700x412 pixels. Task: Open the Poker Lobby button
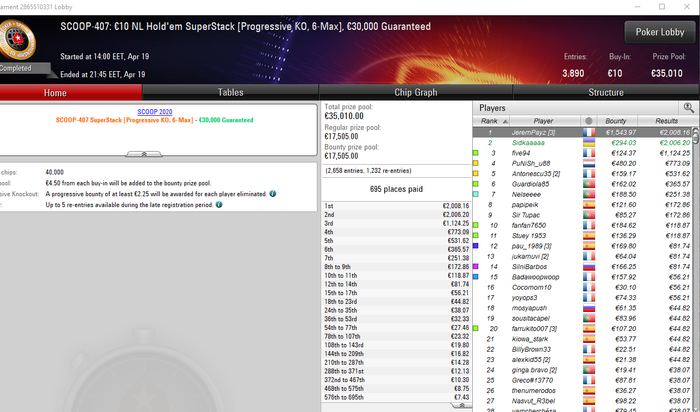[x=660, y=32]
